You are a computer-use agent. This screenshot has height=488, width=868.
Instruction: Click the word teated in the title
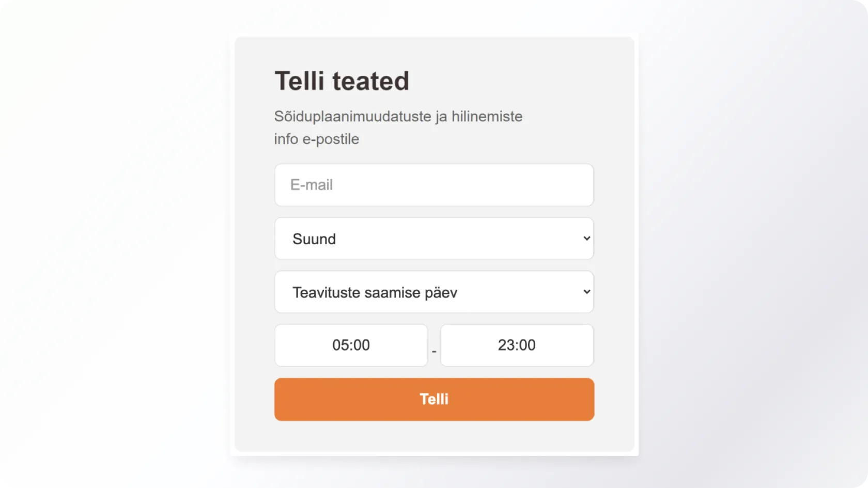pos(370,81)
